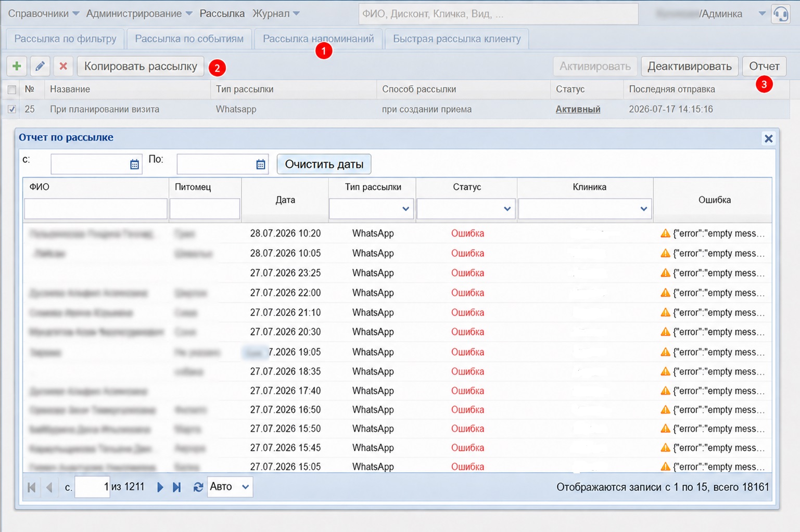Go to the next report page
The height and width of the screenshot is (532, 800).
tap(160, 487)
